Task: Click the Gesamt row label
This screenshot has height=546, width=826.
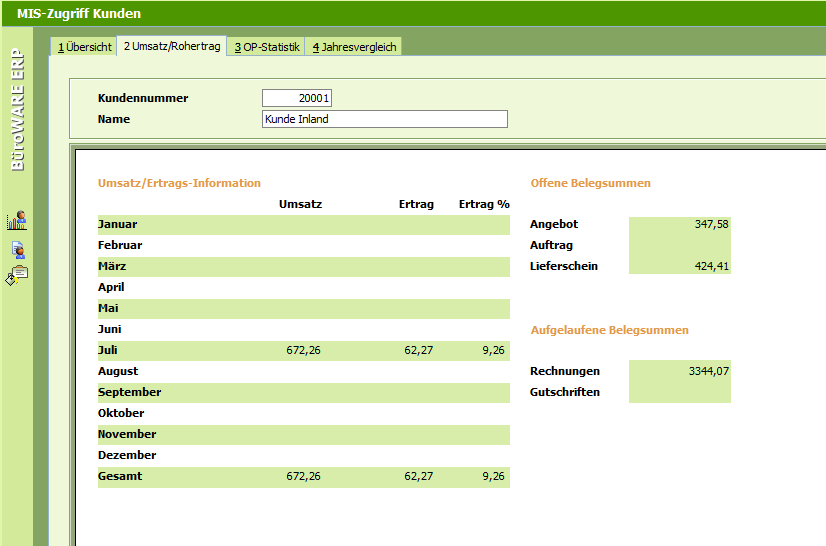Action: (120, 476)
